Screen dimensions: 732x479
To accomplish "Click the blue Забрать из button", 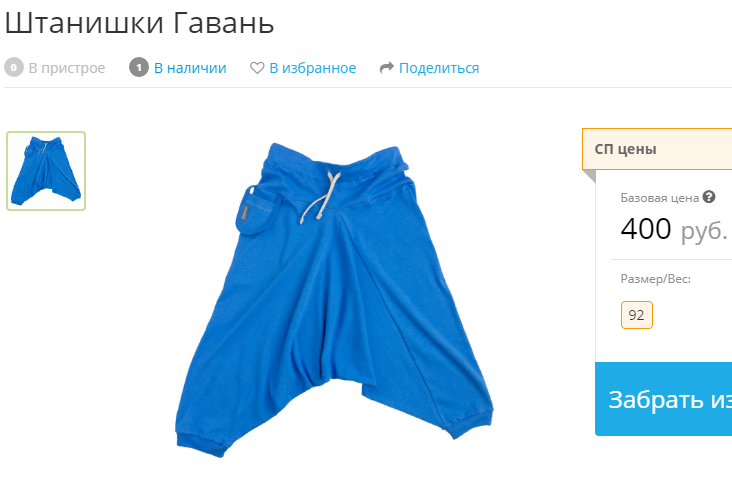I will 663,399.
